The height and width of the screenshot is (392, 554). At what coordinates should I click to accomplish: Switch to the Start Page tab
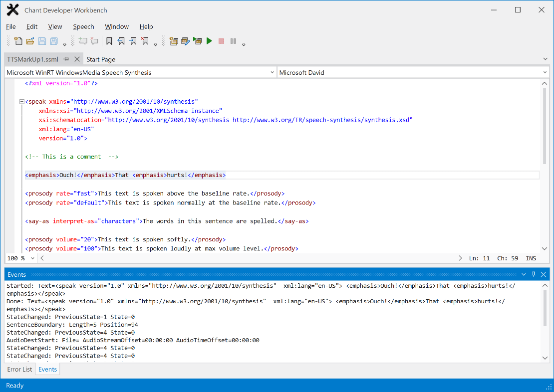(101, 59)
